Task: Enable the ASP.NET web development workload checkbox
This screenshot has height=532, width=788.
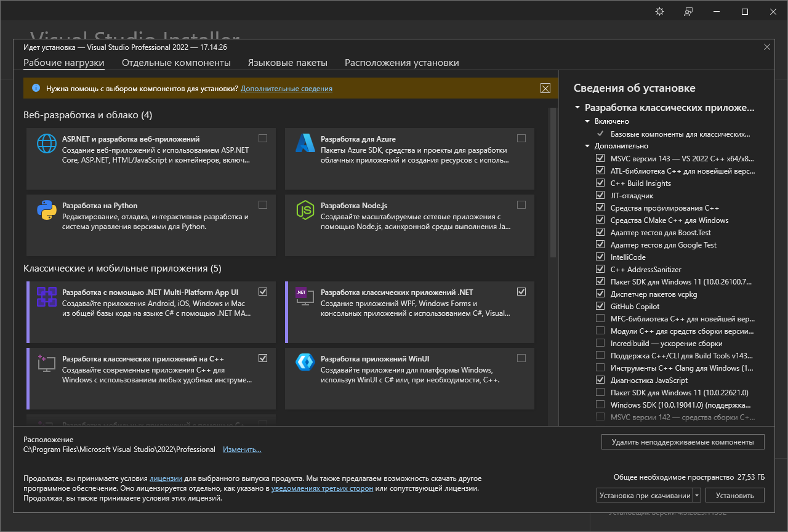Action: click(x=263, y=139)
